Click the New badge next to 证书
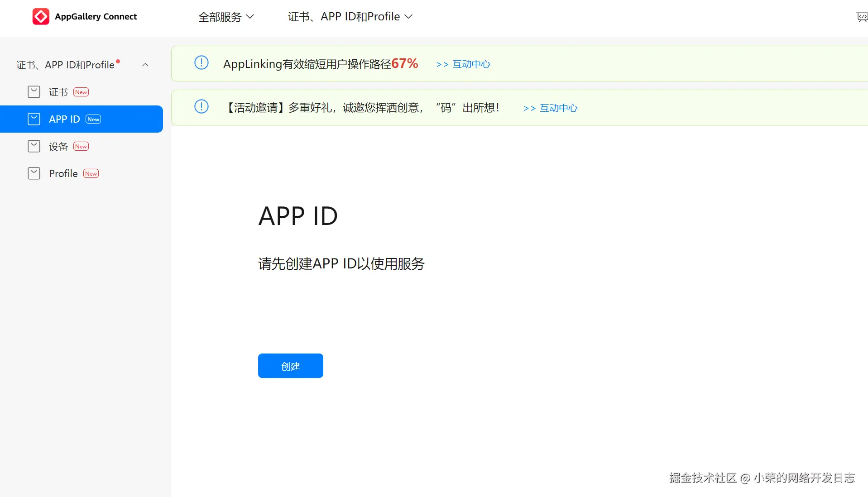 pos(81,92)
